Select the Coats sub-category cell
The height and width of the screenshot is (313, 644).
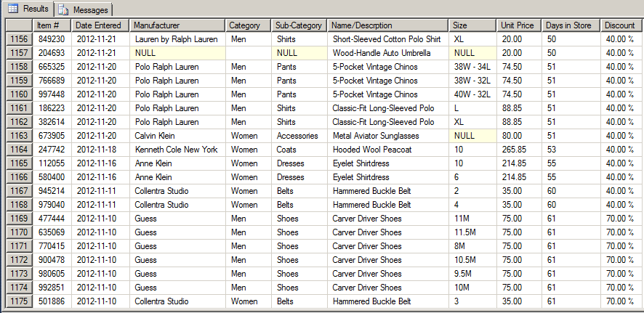299,150
